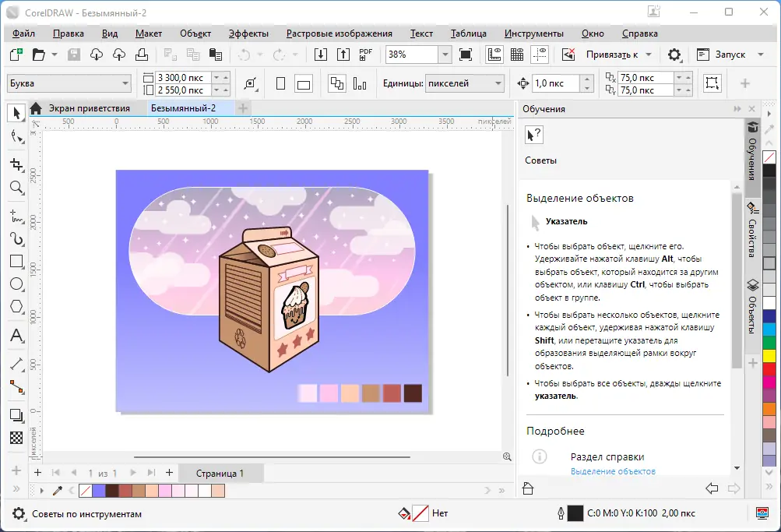The height and width of the screenshot is (532, 781).
Task: Activate the Text tool
Action: pyautogui.click(x=16, y=336)
